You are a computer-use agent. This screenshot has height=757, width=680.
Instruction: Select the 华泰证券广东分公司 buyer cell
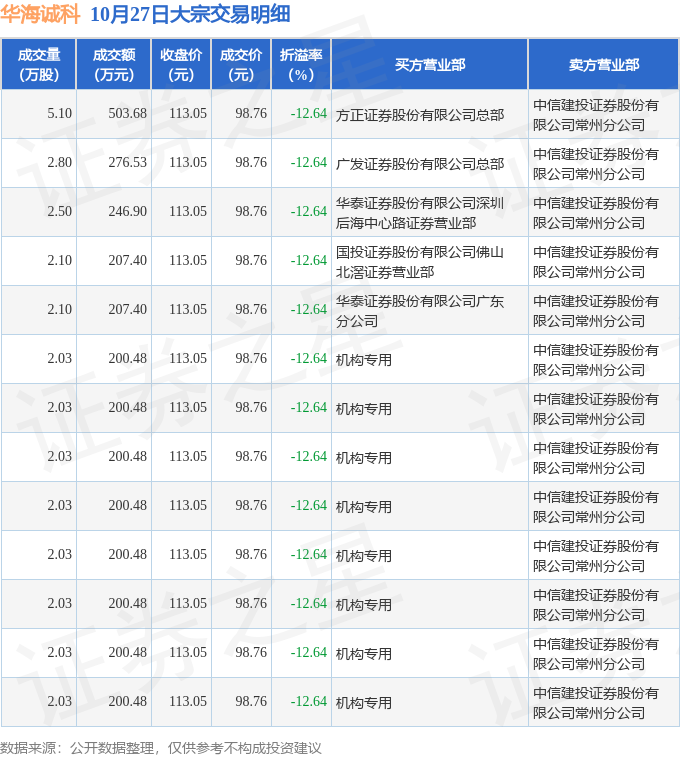coord(420,310)
